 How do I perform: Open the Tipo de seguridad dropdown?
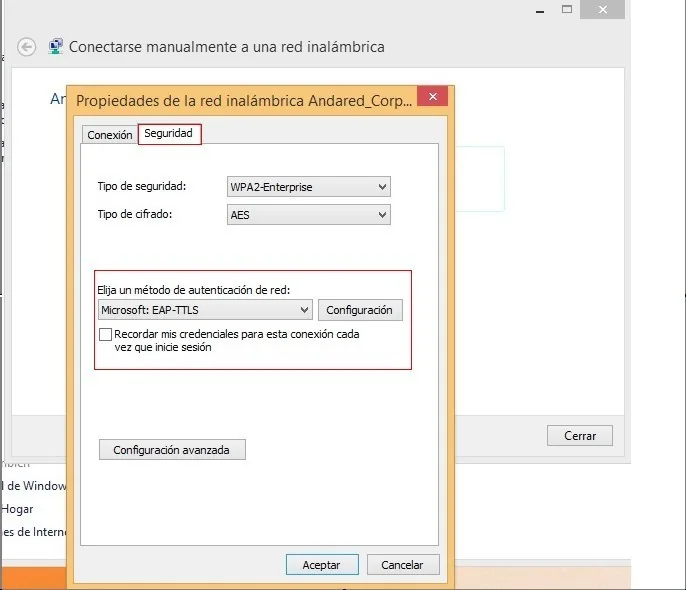pyautogui.click(x=308, y=187)
